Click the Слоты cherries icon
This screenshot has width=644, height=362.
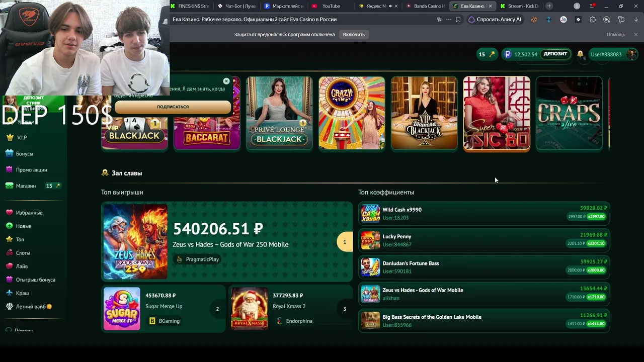point(10,253)
